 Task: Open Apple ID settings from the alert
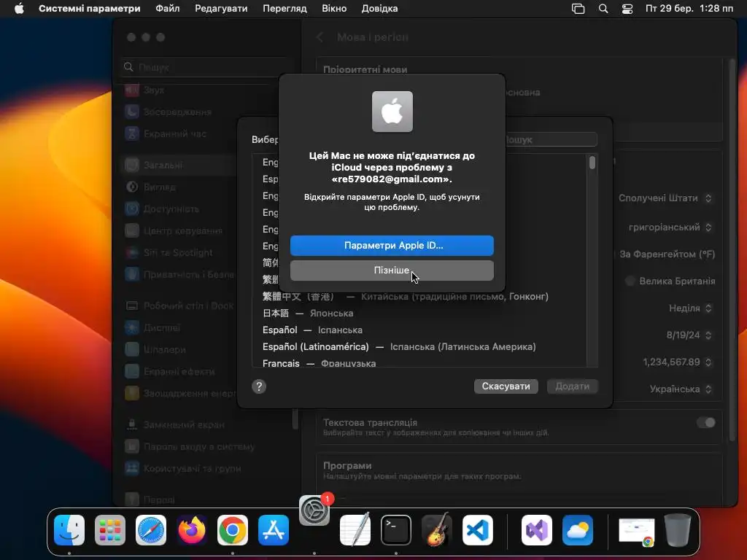[392, 245]
